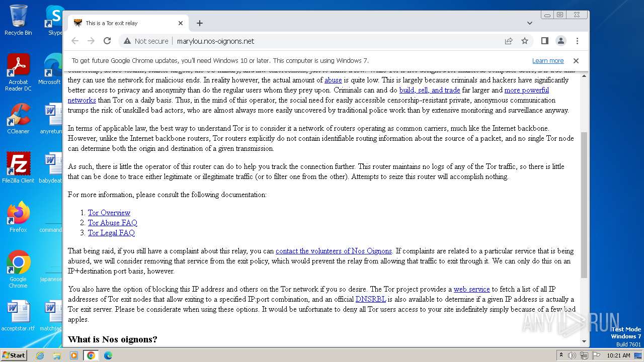Close the Tor exit relay tab
The height and width of the screenshot is (362, 644).
181,23
